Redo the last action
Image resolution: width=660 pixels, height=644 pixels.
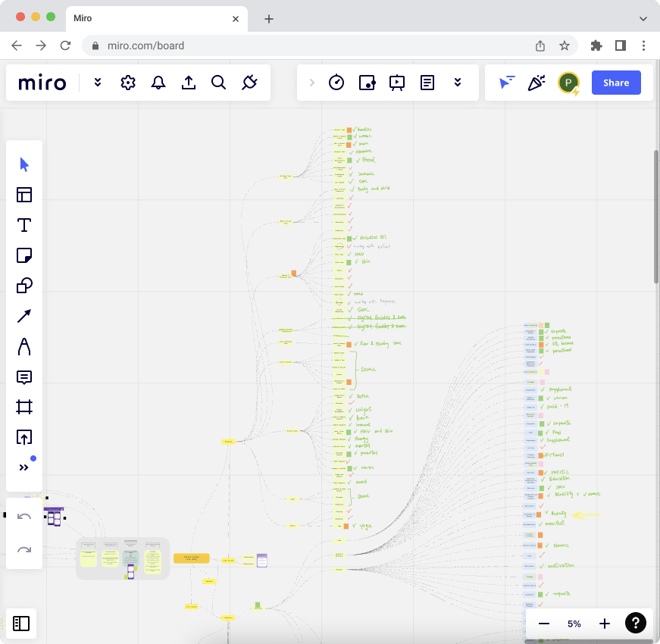click(x=24, y=549)
